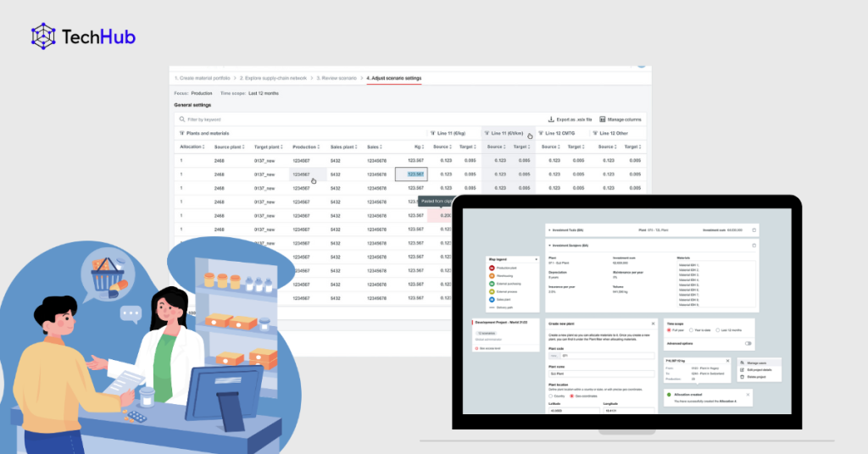Open step 2 Explore supply-chain network
This screenshot has height=454, width=868.
coord(273,79)
